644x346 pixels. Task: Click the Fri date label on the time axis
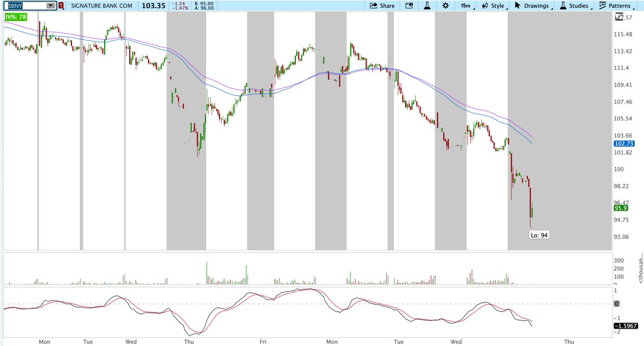263,341
